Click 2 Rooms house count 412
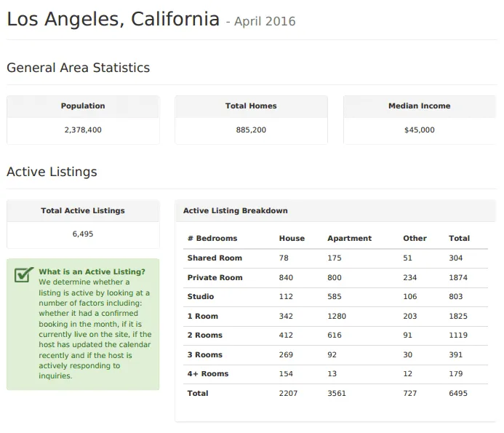 286,335
